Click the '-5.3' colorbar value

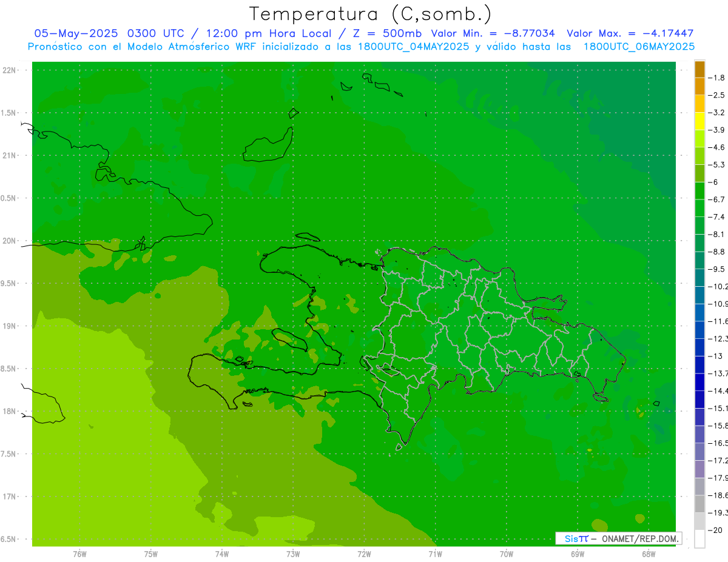pyautogui.click(x=717, y=164)
